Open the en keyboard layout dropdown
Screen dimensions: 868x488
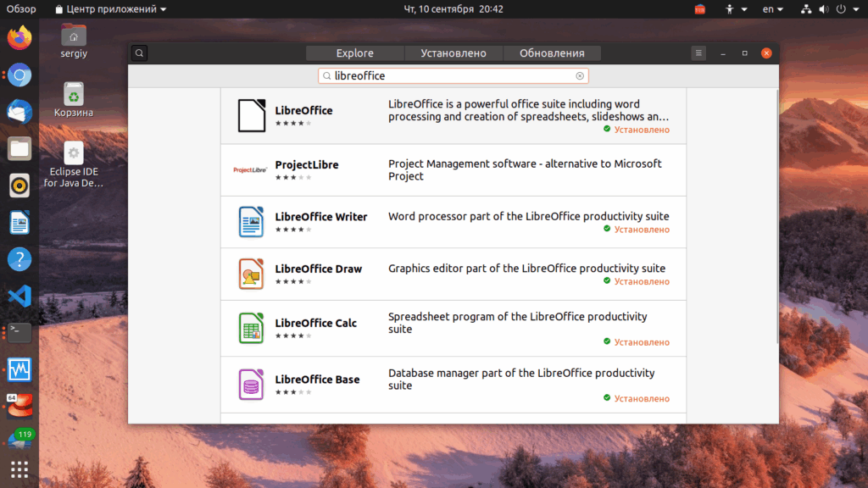[x=773, y=8]
